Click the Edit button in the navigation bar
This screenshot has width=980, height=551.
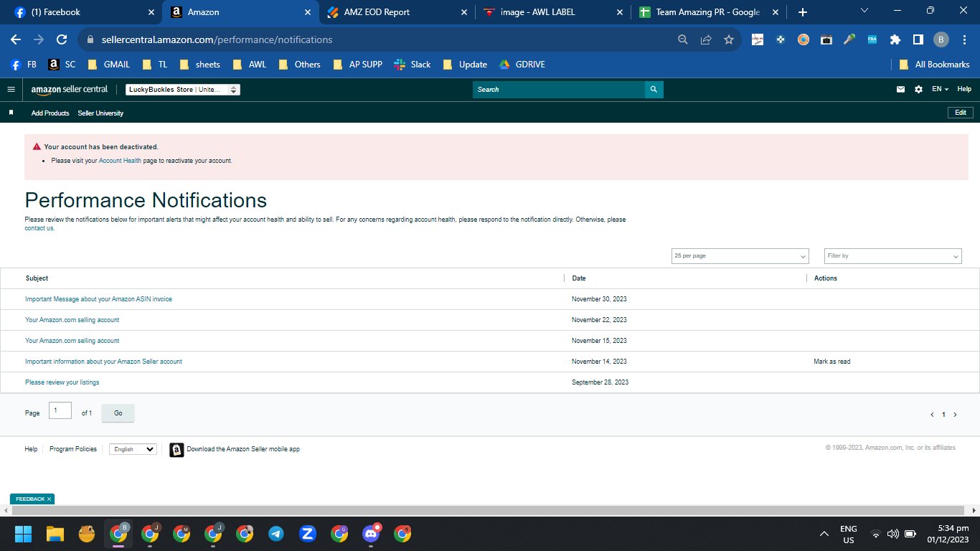click(961, 113)
